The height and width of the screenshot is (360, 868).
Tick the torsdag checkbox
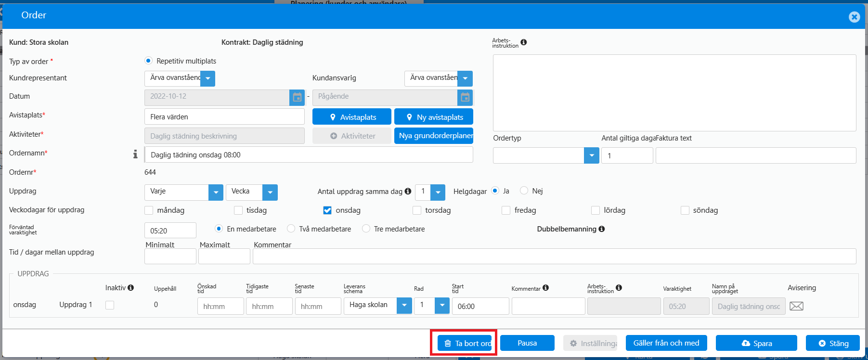coord(417,210)
